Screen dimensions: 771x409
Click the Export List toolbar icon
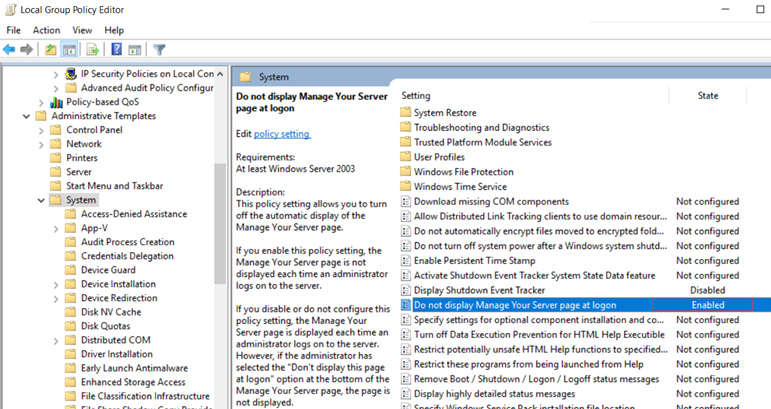click(92, 49)
